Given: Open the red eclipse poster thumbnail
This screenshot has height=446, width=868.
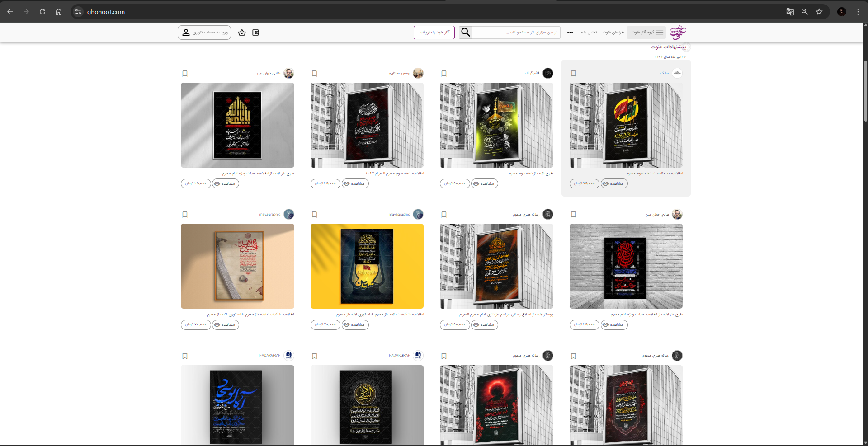Looking at the screenshot, I should pyautogui.click(x=496, y=405).
